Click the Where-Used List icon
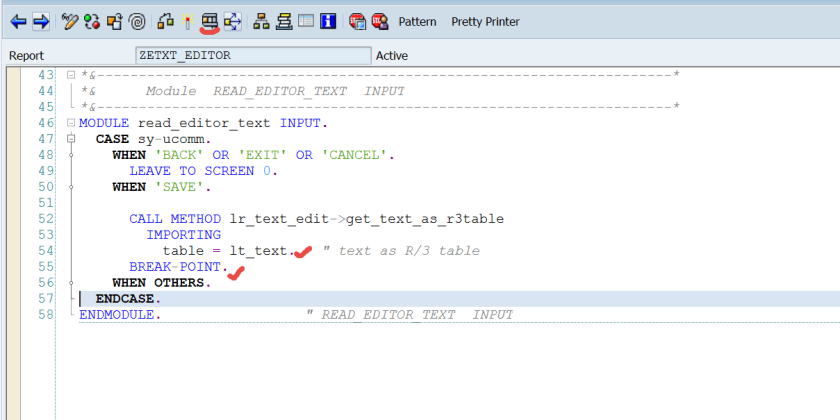The width and height of the screenshot is (840, 420). click(233, 20)
